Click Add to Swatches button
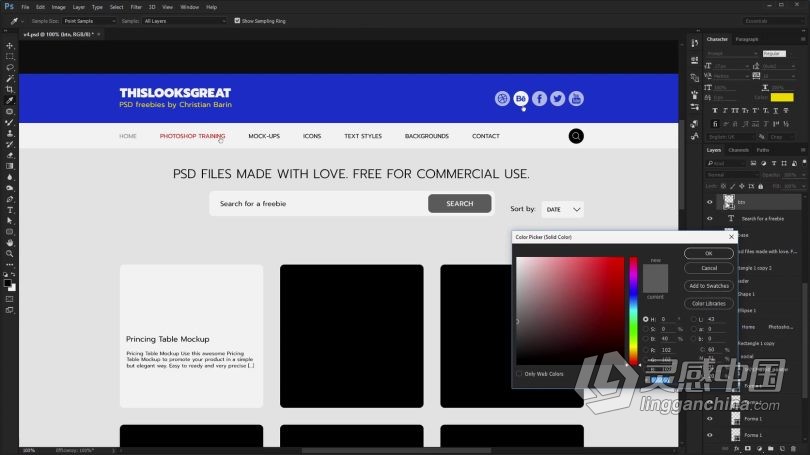 709,286
